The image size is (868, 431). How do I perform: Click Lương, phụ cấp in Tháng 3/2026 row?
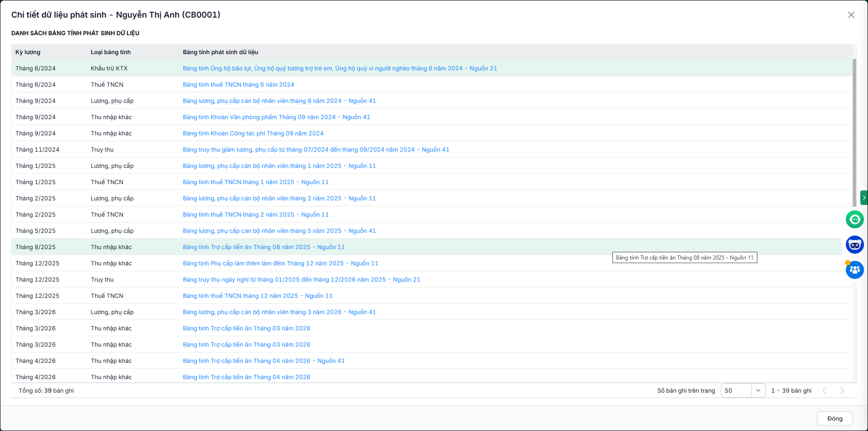(x=112, y=312)
